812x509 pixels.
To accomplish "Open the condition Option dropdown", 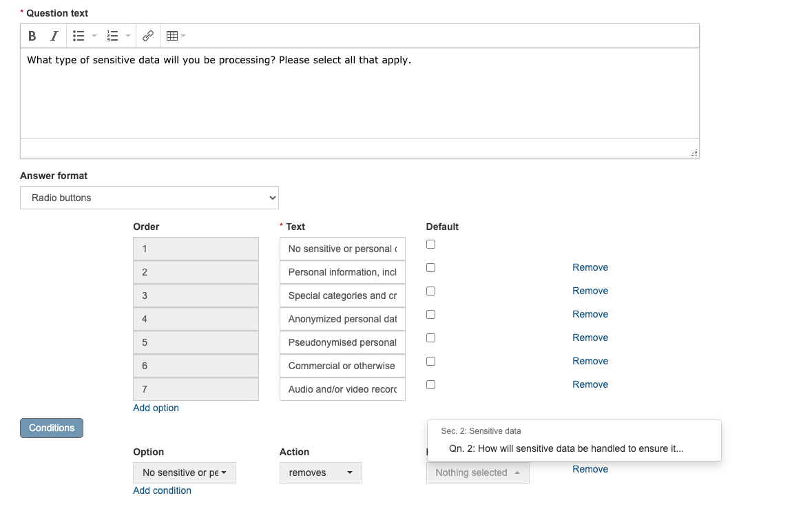I will (x=185, y=473).
